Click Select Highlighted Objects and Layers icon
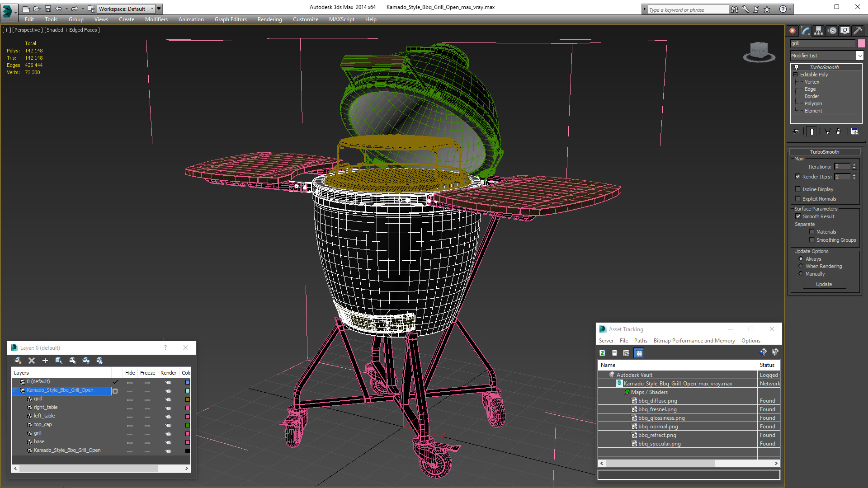Viewport: 868px width, 488px height. (59, 361)
